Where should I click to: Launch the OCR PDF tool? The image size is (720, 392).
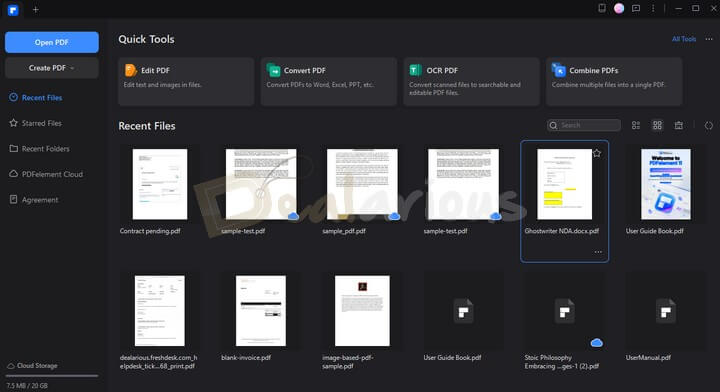coord(471,82)
